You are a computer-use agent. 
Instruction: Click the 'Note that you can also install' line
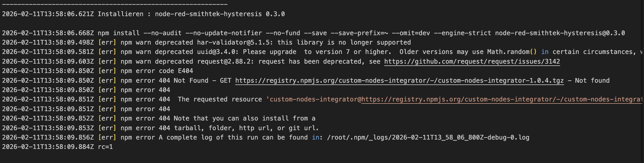(x=244, y=118)
